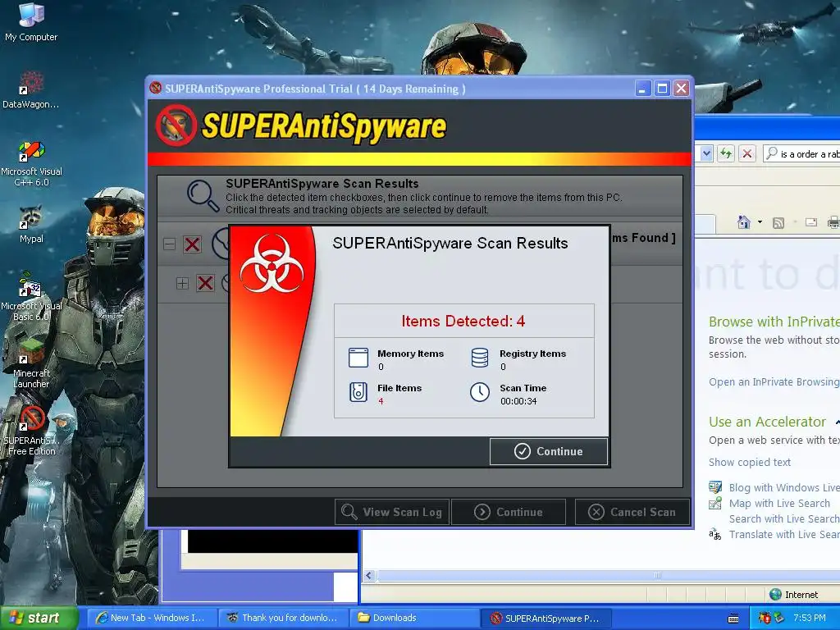Click Continue in the Scan Results dialog
Image resolution: width=840 pixels, height=630 pixels.
click(x=549, y=451)
